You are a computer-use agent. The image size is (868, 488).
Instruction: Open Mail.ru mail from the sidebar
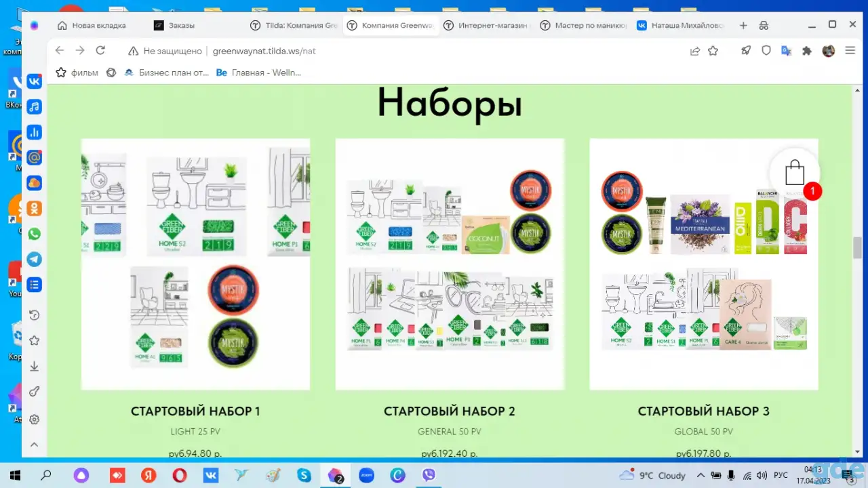click(34, 157)
